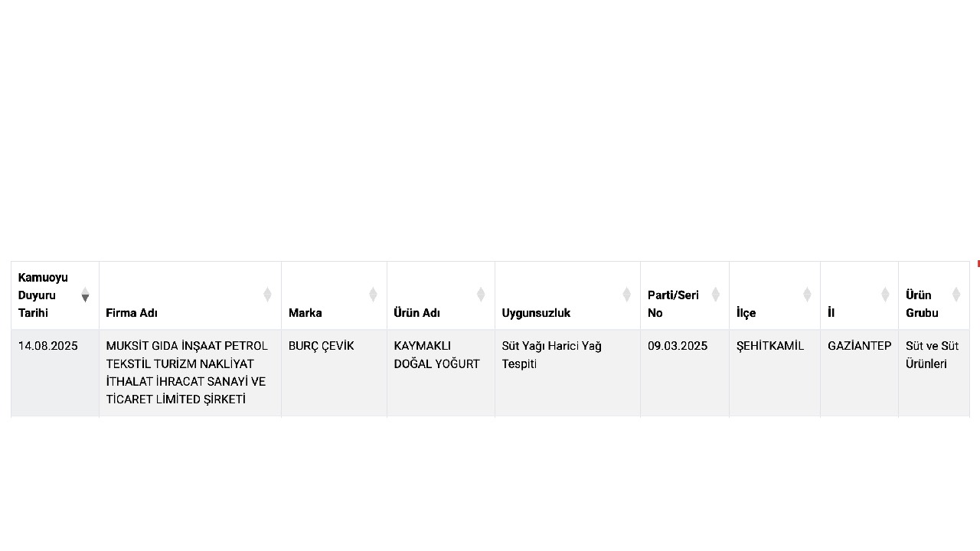
Task: Select the 14.08.2025 date cell
Action: coord(48,346)
